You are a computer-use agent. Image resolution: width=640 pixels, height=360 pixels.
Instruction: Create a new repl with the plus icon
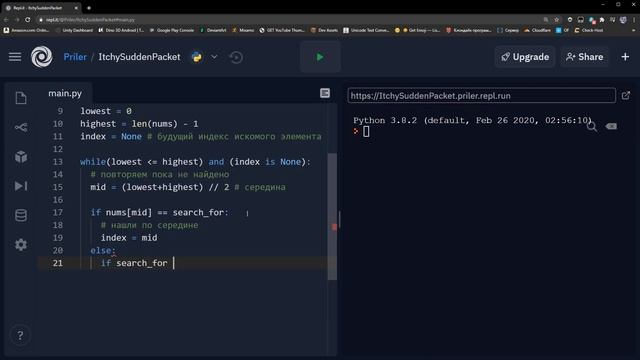point(625,57)
